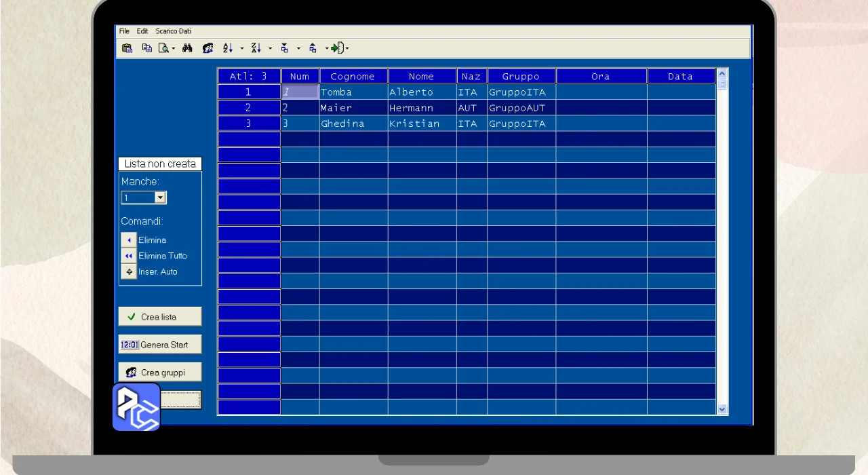Open the Edit menu

point(142,31)
